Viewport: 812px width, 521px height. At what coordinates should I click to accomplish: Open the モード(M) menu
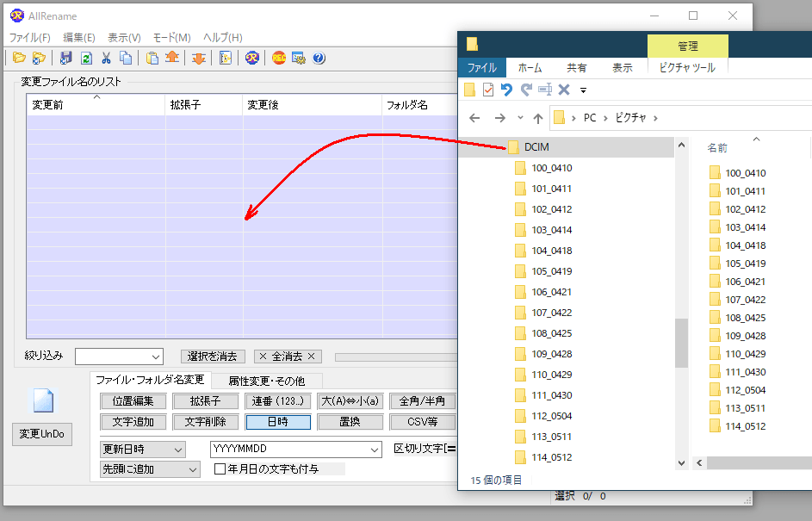coord(171,38)
